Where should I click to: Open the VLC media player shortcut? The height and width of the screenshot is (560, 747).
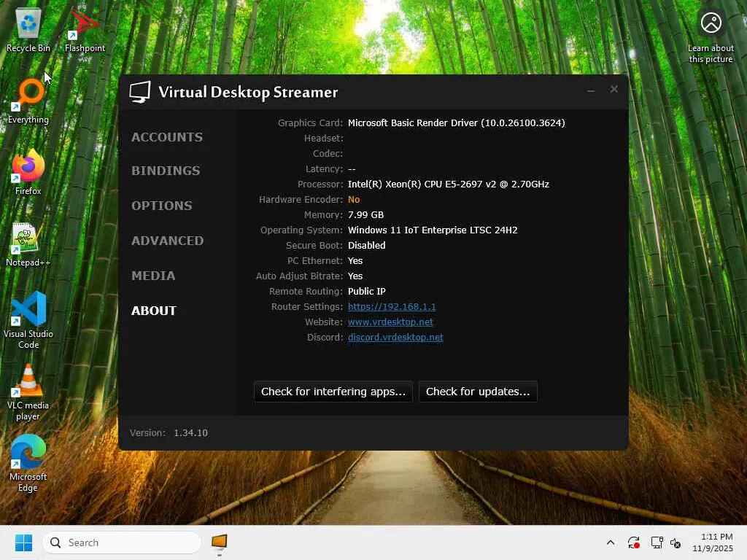tap(28, 392)
